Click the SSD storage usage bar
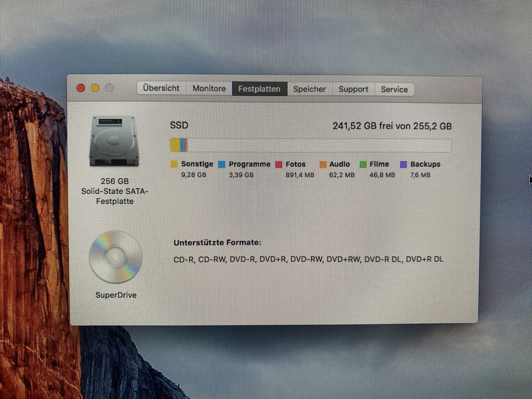Viewport: 532px width, 399px height. [310, 145]
